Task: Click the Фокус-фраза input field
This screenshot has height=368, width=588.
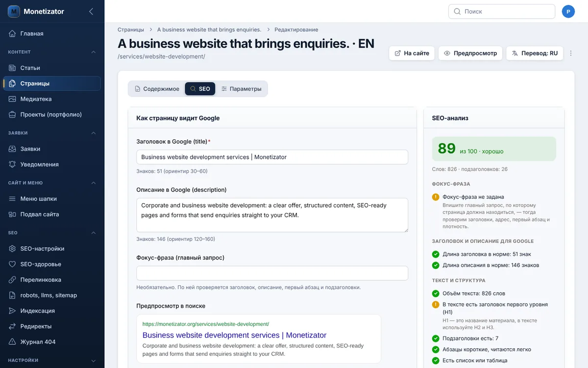Action: (x=272, y=273)
